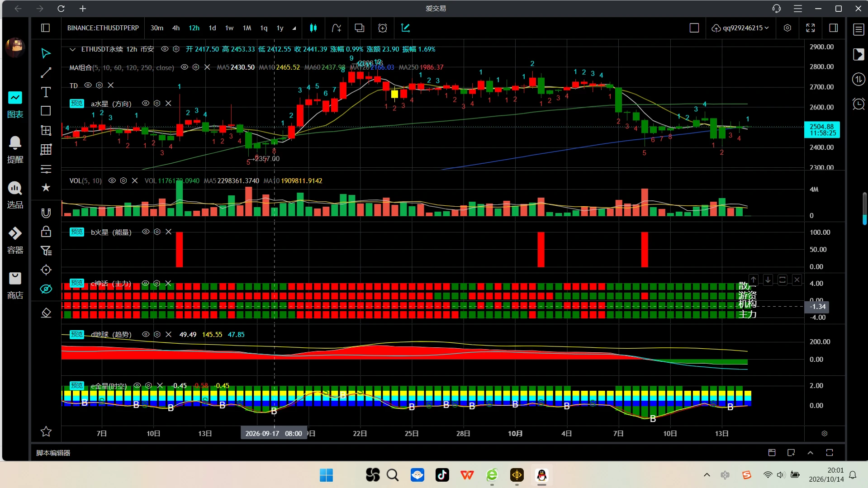The height and width of the screenshot is (488, 868).
Task: Open the Windows Start button
Action: [x=326, y=475]
